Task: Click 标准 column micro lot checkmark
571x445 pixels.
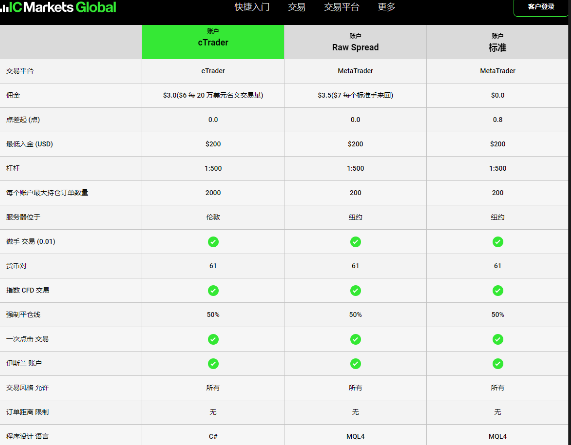Action: (498, 242)
